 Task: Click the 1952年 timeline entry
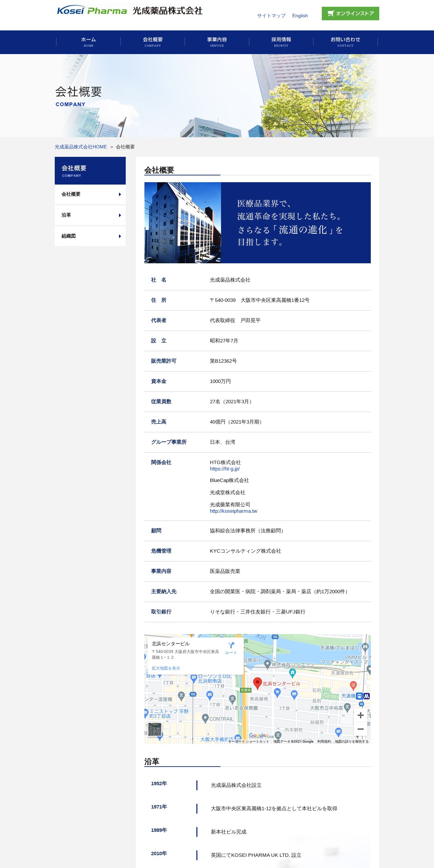(x=159, y=783)
